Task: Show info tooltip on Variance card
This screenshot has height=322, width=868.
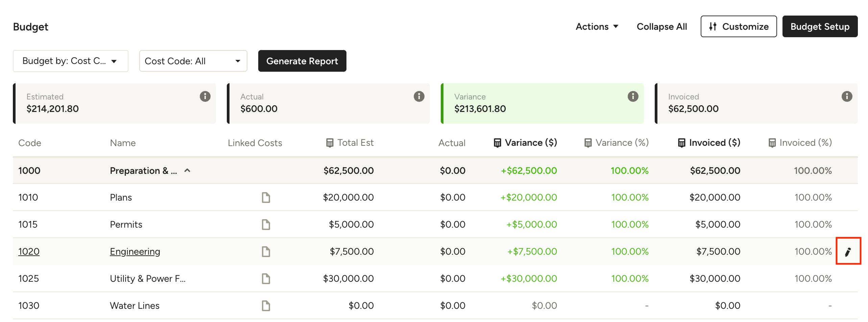Action: [633, 96]
